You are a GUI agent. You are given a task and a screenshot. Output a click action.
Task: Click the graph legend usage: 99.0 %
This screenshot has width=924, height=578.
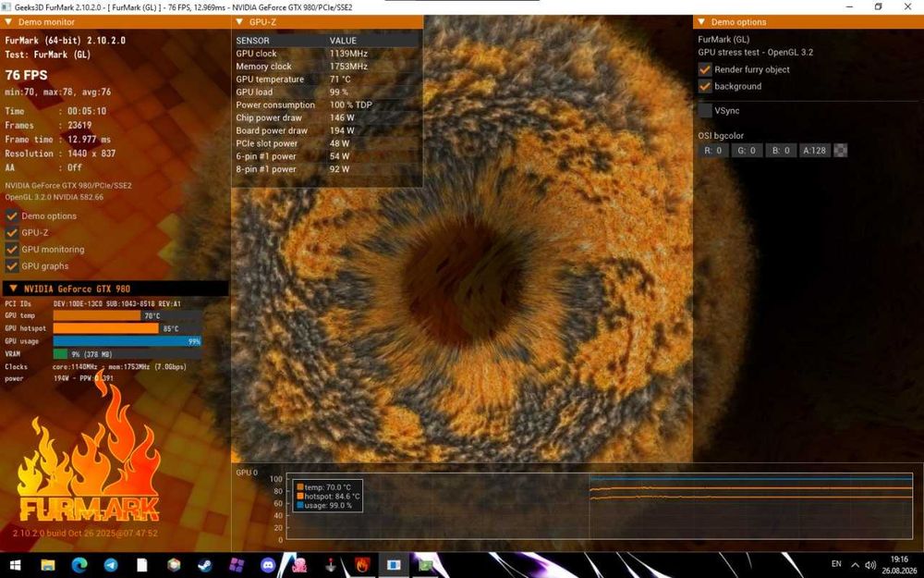[x=324, y=506]
